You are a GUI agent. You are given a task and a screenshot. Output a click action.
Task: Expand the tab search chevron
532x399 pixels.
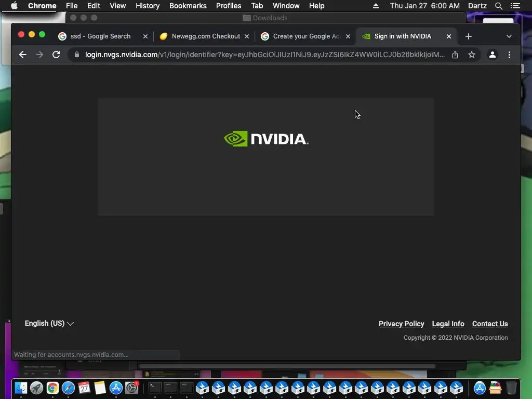509,36
